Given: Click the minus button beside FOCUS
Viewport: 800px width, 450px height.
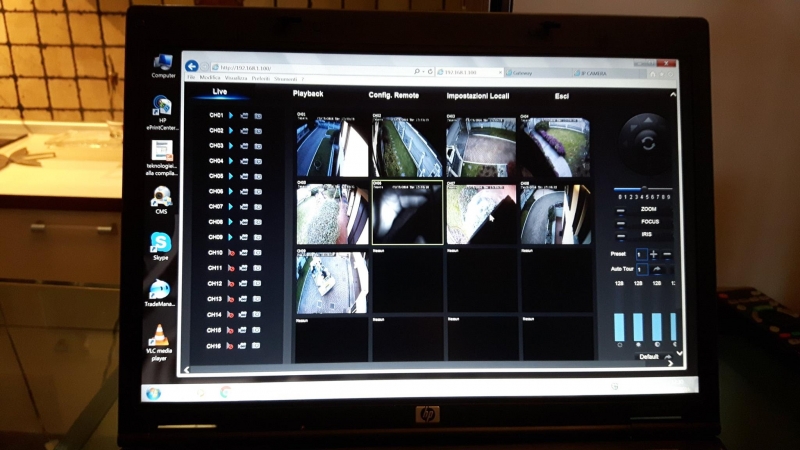Looking at the screenshot, I should (620, 222).
